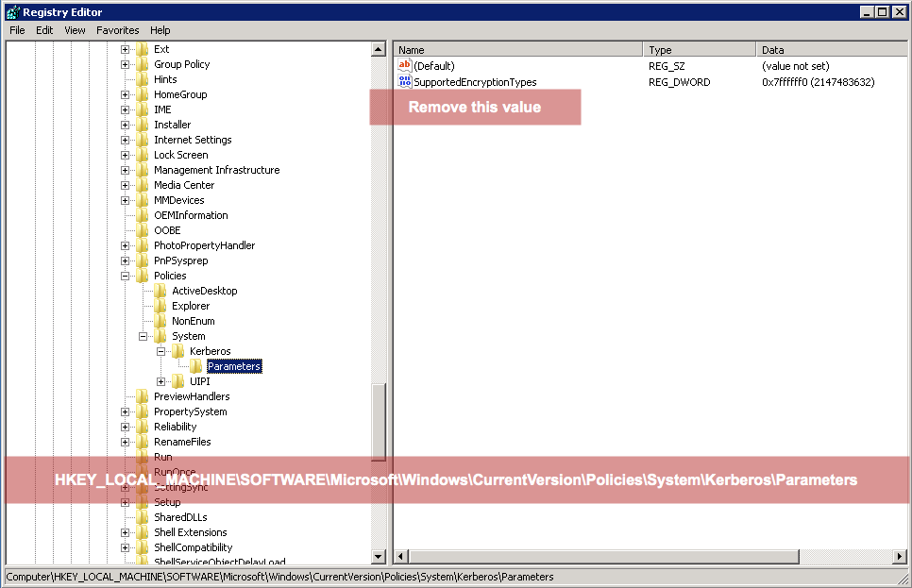Image resolution: width=912 pixels, height=588 pixels.
Task: Click the tree pane scroll up arrow
Action: click(378, 49)
